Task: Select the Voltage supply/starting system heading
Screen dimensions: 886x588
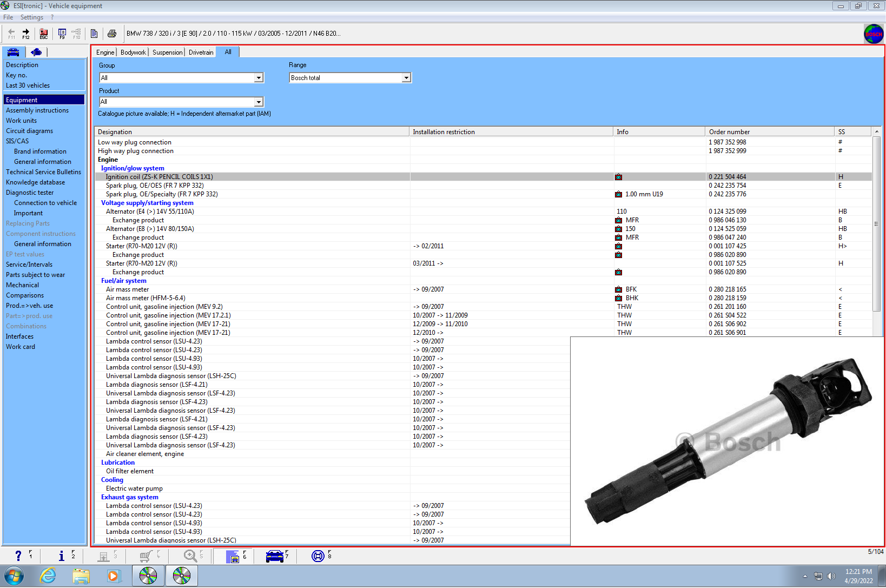Action: [147, 203]
